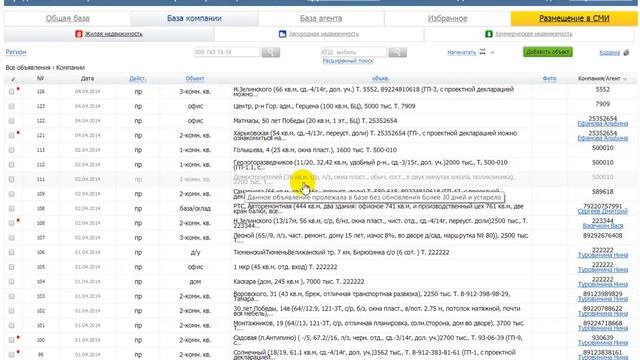The height and width of the screenshot is (360, 640).
Task: Tick checkbox for listing № 122
Action: (11, 121)
